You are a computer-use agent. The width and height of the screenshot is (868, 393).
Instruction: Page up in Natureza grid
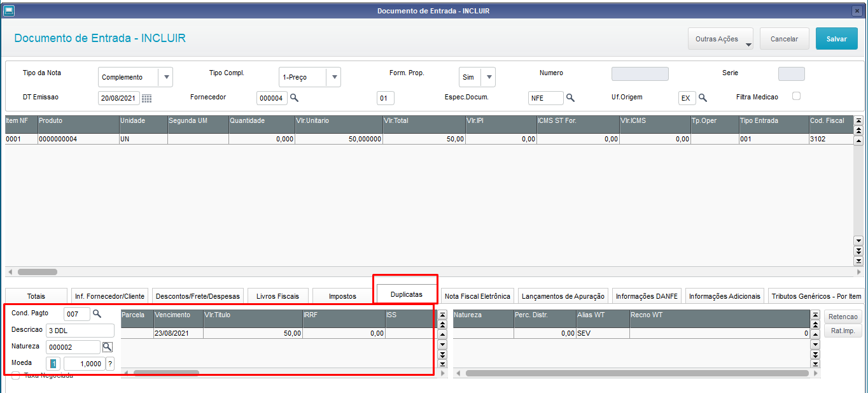click(x=815, y=324)
